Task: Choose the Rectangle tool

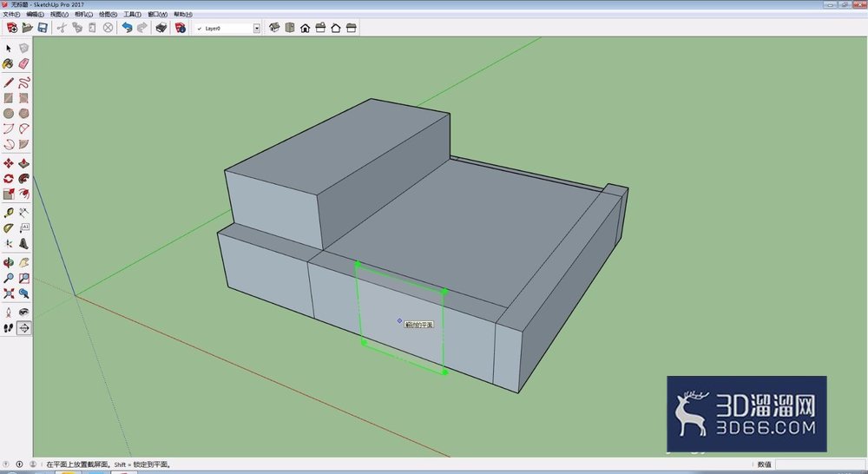Action: tap(9, 98)
